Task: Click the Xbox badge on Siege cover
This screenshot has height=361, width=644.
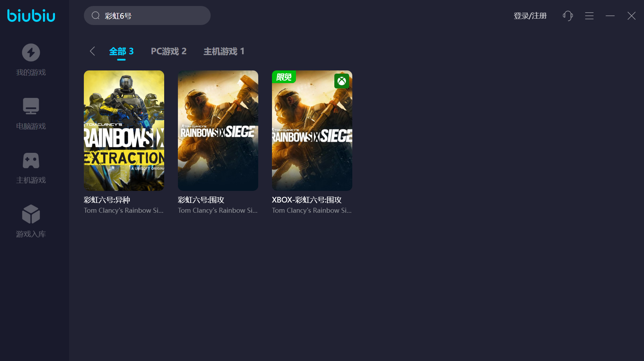Action: pos(341,81)
